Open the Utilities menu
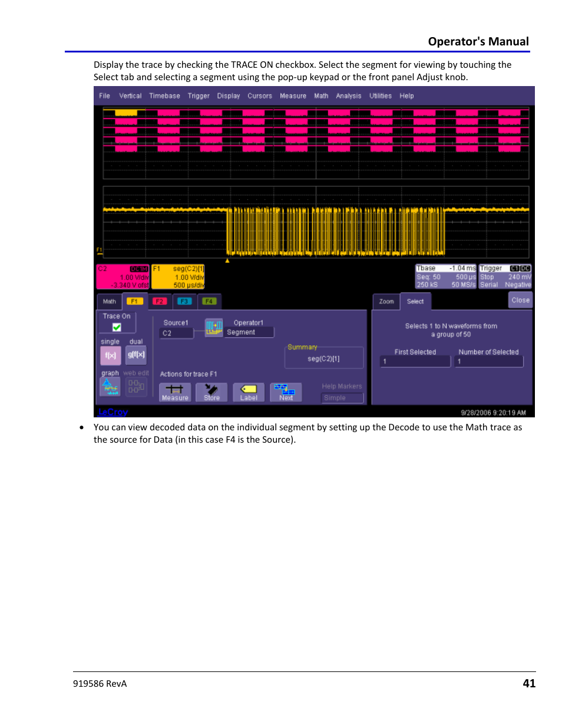Image resolution: width=562 pixels, height=728 pixels. [x=381, y=96]
